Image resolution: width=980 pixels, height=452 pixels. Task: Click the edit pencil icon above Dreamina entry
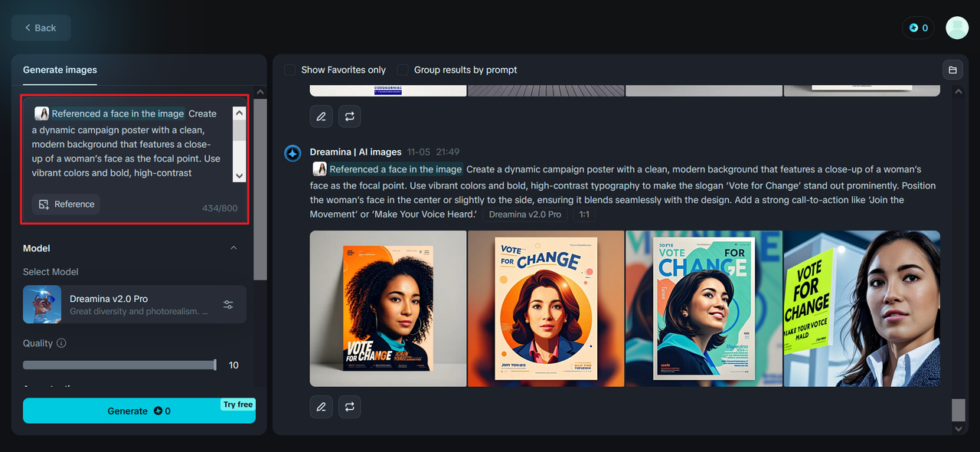pos(321,116)
